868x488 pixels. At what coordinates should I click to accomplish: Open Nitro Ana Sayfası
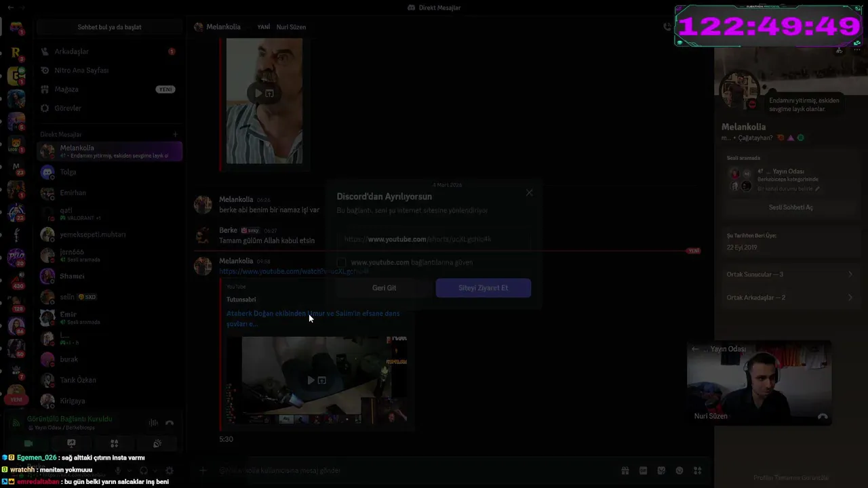[x=108, y=70]
